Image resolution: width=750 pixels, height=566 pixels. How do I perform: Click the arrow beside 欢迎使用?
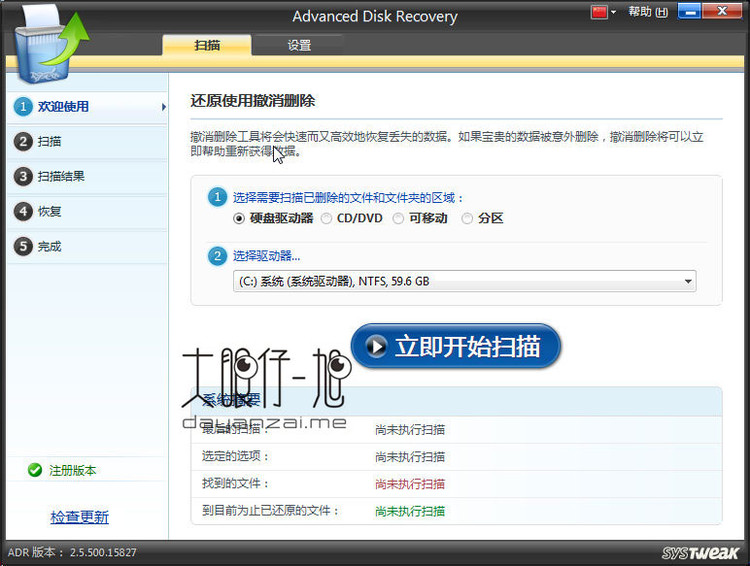pos(164,107)
